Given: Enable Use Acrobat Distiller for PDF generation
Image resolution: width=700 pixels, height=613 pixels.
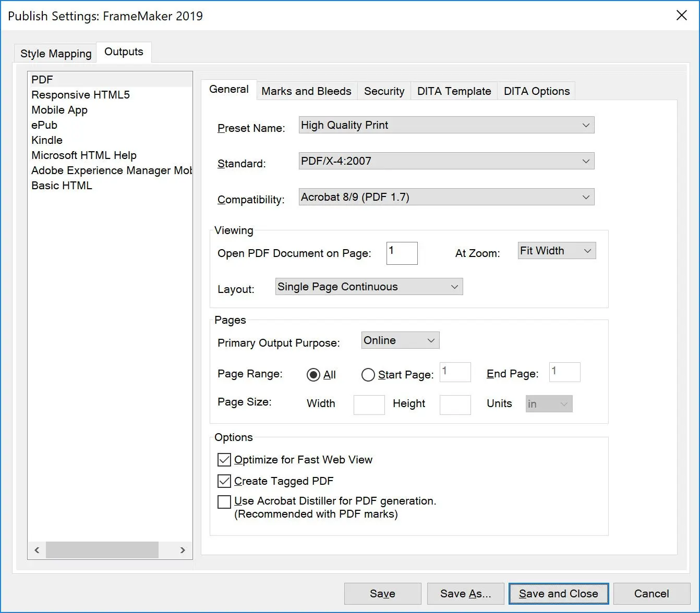Looking at the screenshot, I should click(224, 501).
